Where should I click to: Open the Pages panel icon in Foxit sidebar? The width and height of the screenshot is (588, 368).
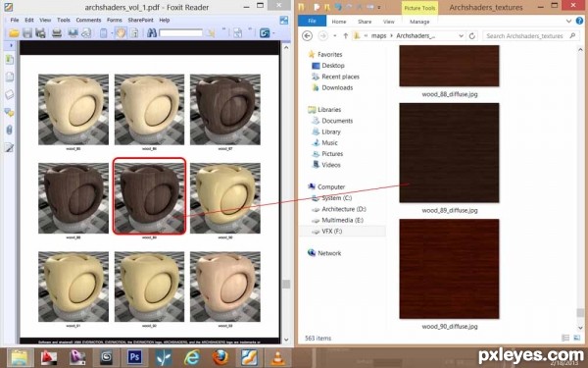pyautogui.click(x=10, y=77)
